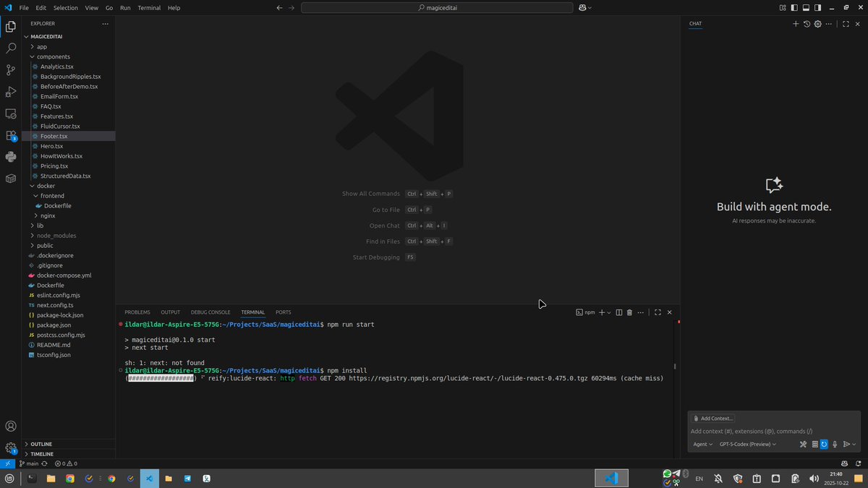868x488 pixels.
Task: Open the Source Control view
Action: pos(10,70)
